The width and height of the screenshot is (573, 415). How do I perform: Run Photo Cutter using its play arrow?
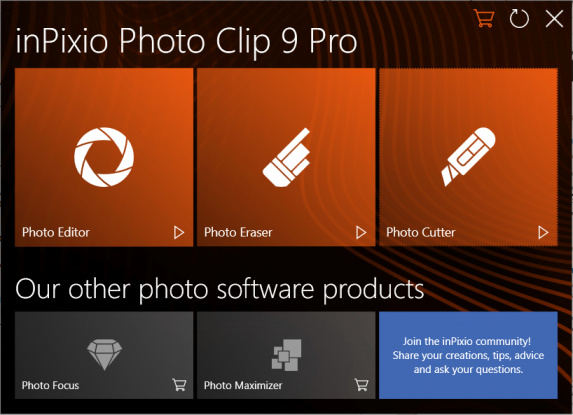pos(543,232)
